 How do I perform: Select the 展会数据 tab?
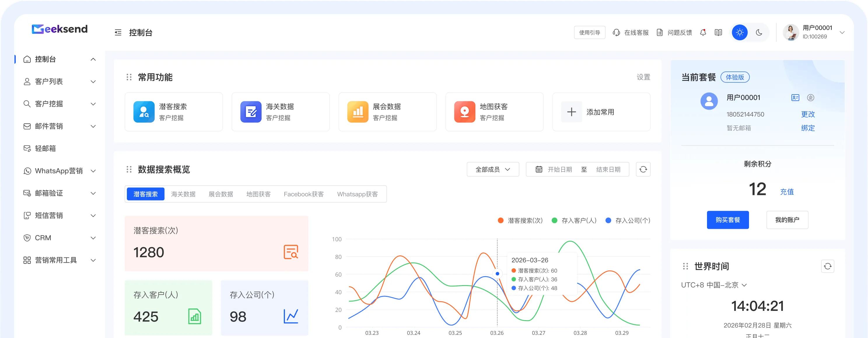pos(221,194)
